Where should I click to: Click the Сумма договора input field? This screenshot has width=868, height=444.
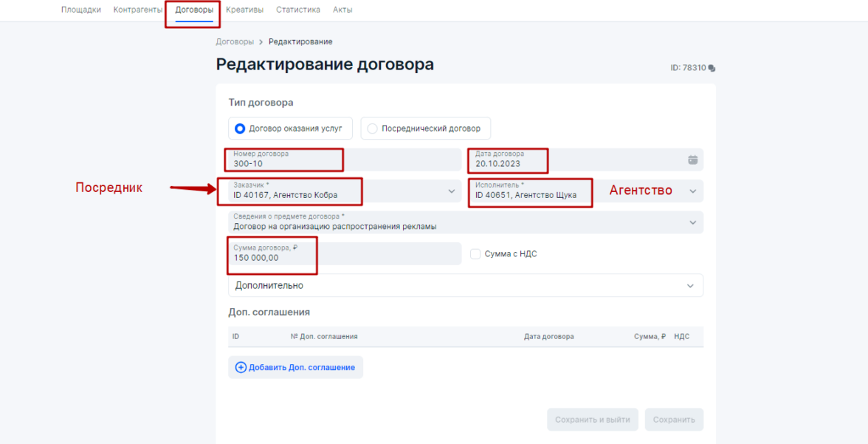(x=344, y=254)
